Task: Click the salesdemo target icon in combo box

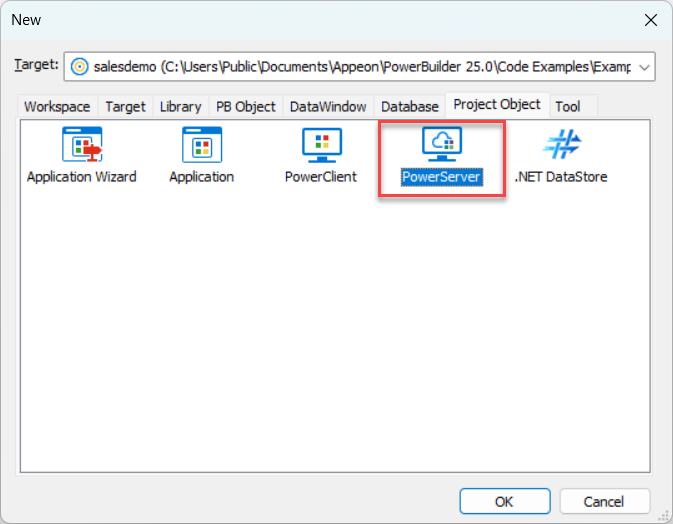Action: point(78,66)
